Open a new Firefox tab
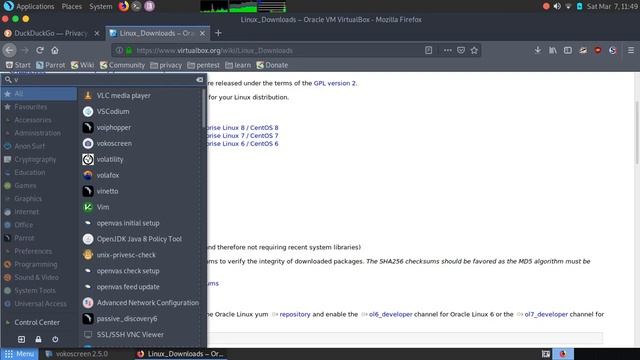This screenshot has height=360, width=640. point(218,33)
